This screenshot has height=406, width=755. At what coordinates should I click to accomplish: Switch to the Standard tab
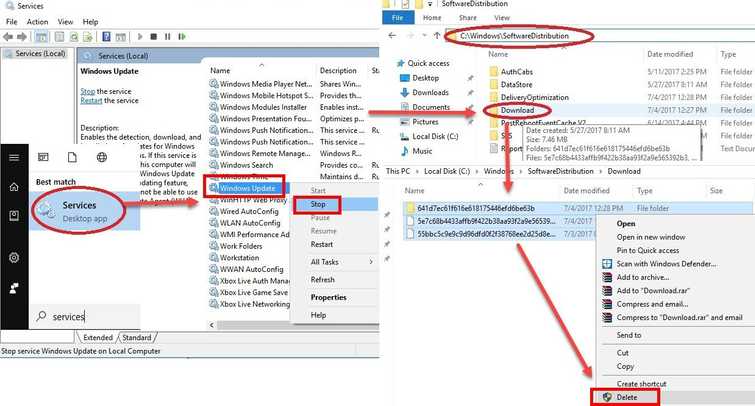pos(137,338)
